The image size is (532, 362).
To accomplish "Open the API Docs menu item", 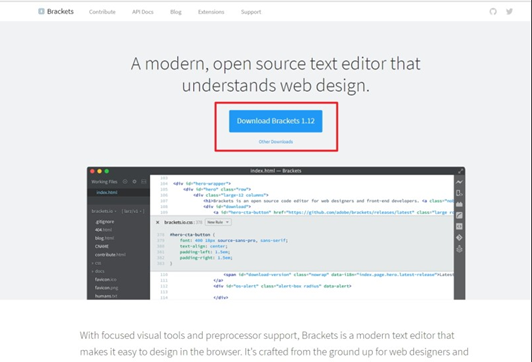I will click(x=143, y=12).
